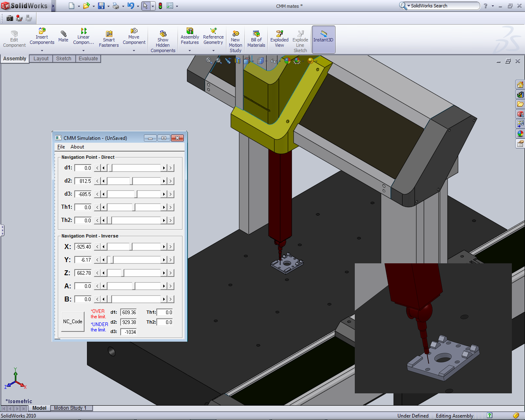Click Zoom to Fit in viewport toolbar
Image resolution: width=525 pixels, height=420 pixels.
pos(209,61)
